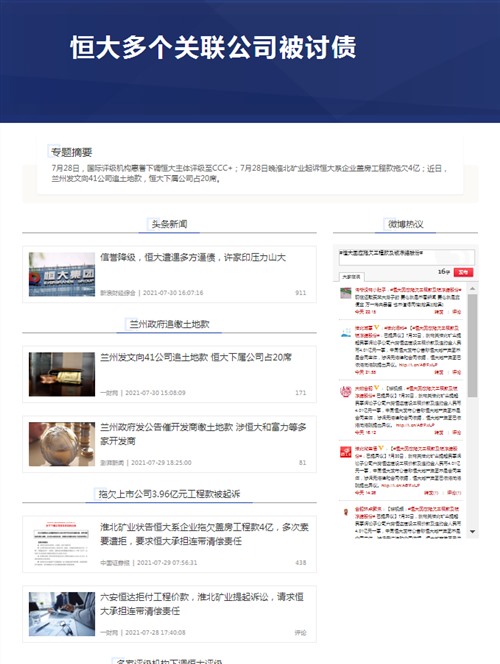Select the 大家在说 tab in Weibo widget
The image size is (500, 664).
click(x=351, y=277)
